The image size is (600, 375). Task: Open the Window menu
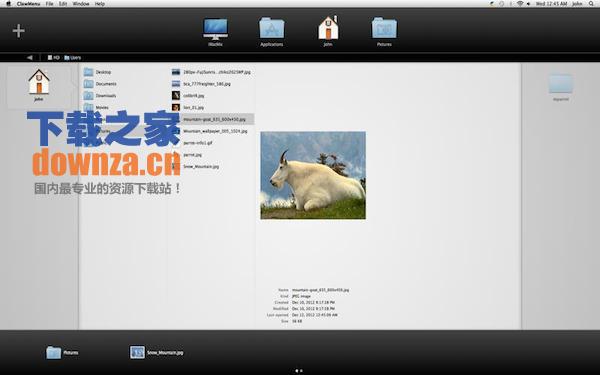[81, 3]
